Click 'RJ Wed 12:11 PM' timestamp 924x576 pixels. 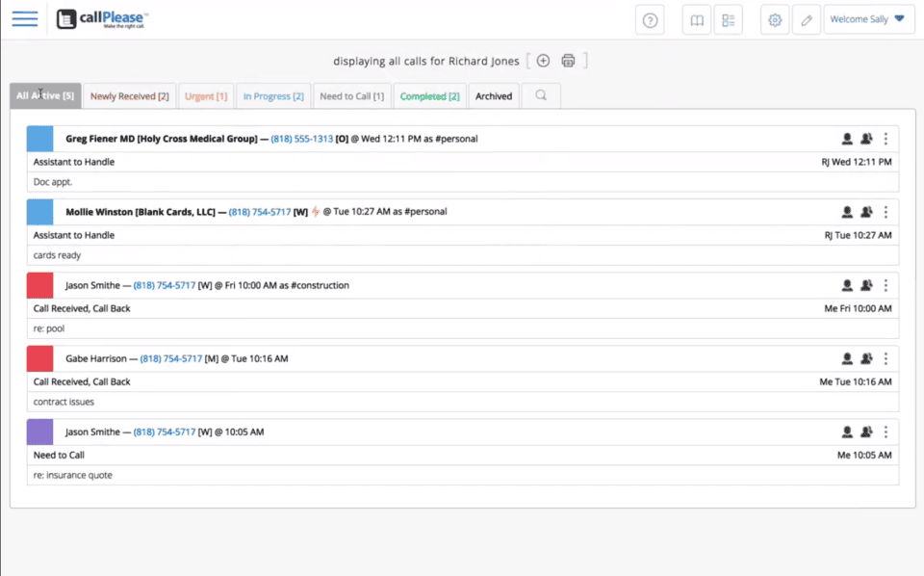[x=857, y=162]
